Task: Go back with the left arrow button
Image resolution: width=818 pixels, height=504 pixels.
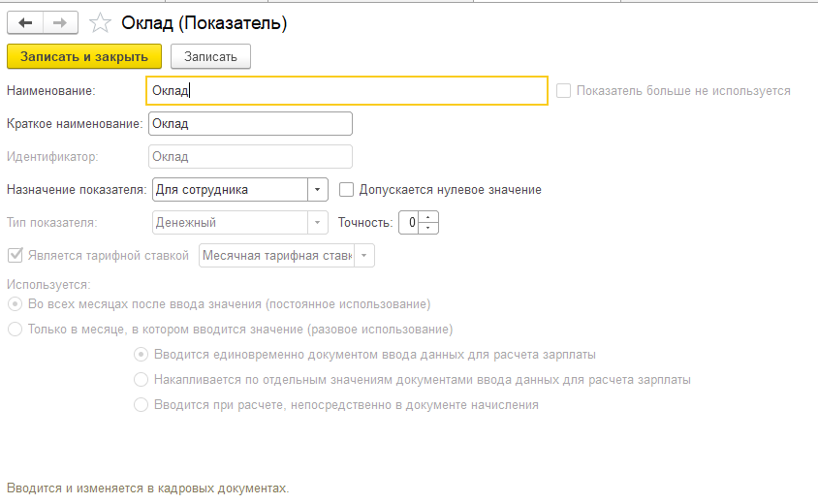Action: 25,23
